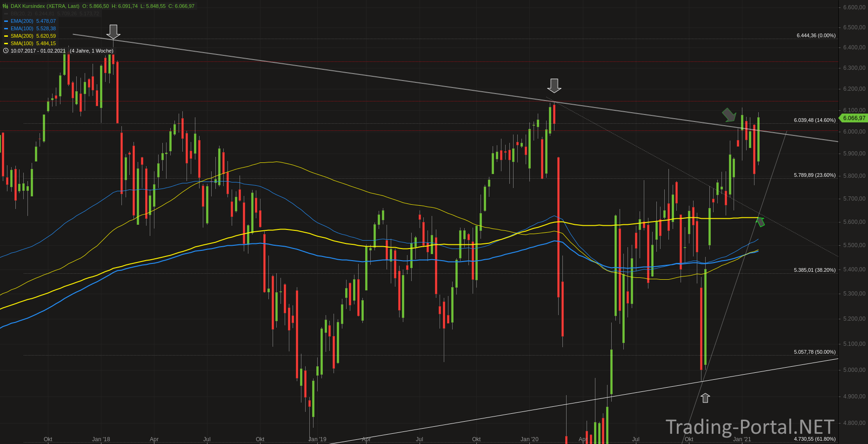Open the 10.07.2017 - 01.02.2021 date range selector

click(x=38, y=51)
